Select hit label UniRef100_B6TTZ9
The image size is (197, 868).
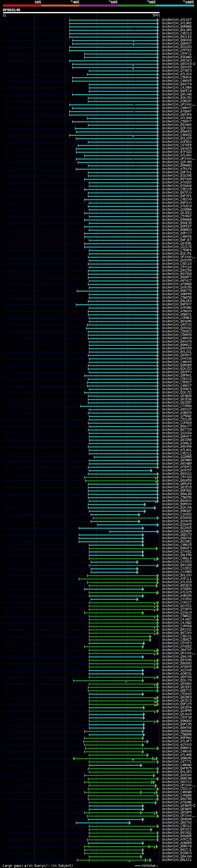point(176,430)
